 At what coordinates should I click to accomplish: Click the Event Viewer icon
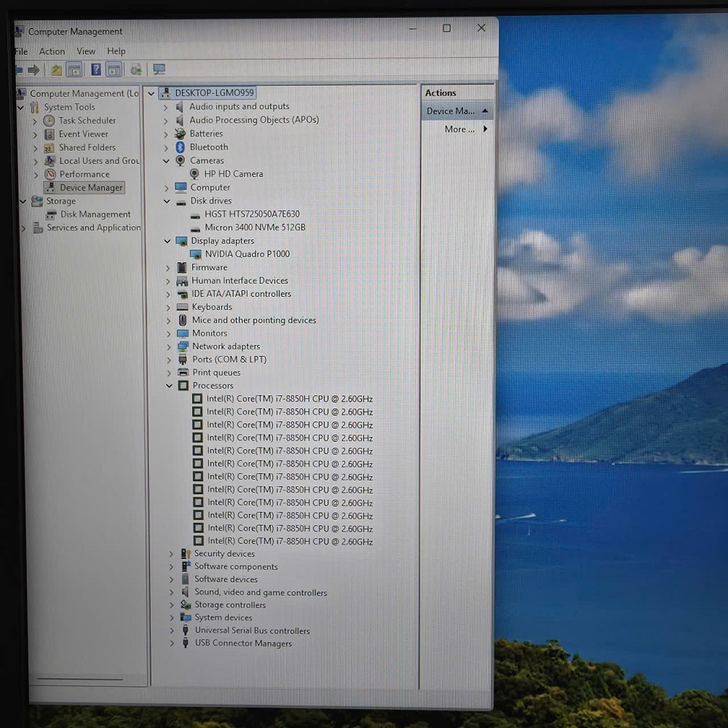tap(50, 134)
